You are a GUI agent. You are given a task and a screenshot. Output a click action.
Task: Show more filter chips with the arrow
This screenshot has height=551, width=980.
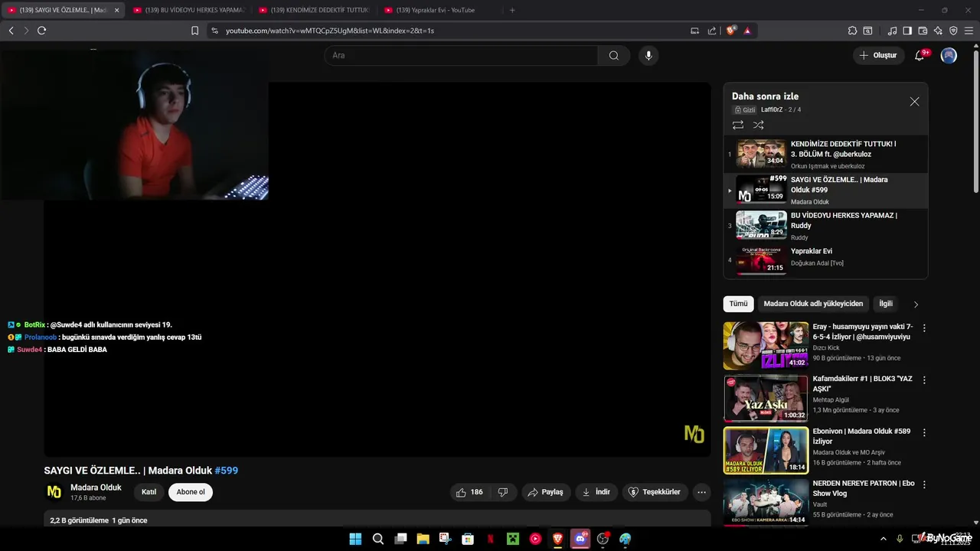[x=916, y=305]
